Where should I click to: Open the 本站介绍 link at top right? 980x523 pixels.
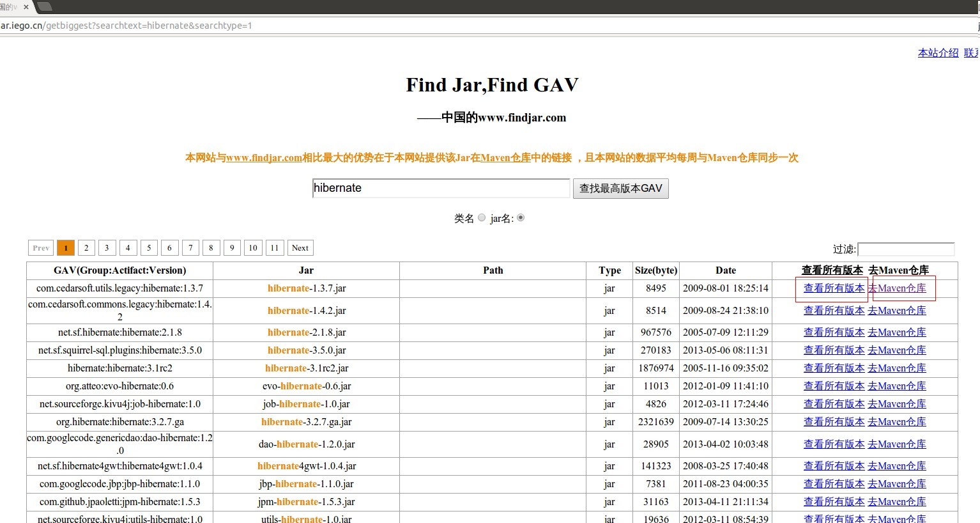(937, 52)
